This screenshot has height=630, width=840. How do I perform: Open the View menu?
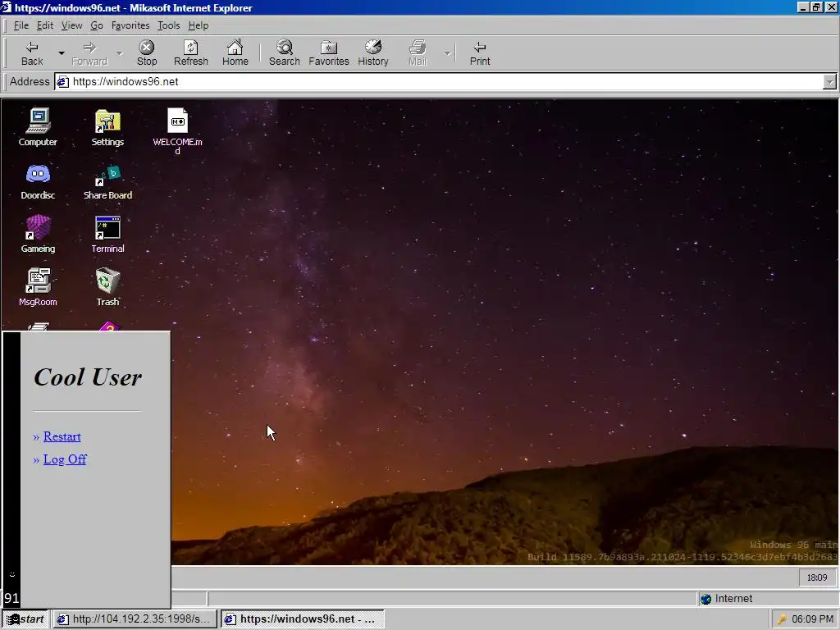tap(71, 25)
